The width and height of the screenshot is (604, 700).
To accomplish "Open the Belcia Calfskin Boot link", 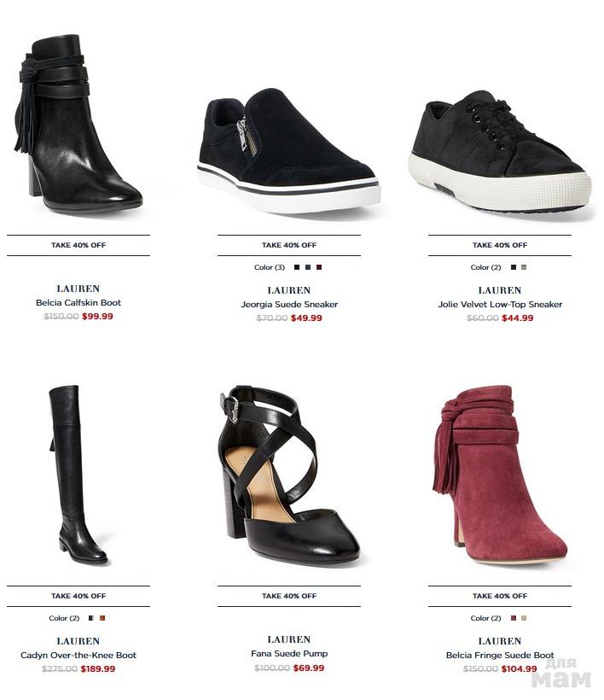I will (78, 303).
